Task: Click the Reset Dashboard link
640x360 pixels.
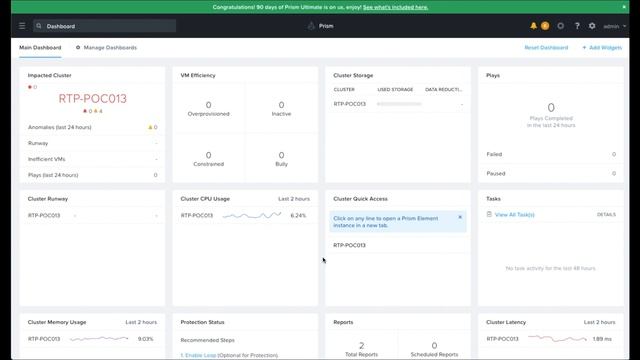Action: (x=546, y=48)
